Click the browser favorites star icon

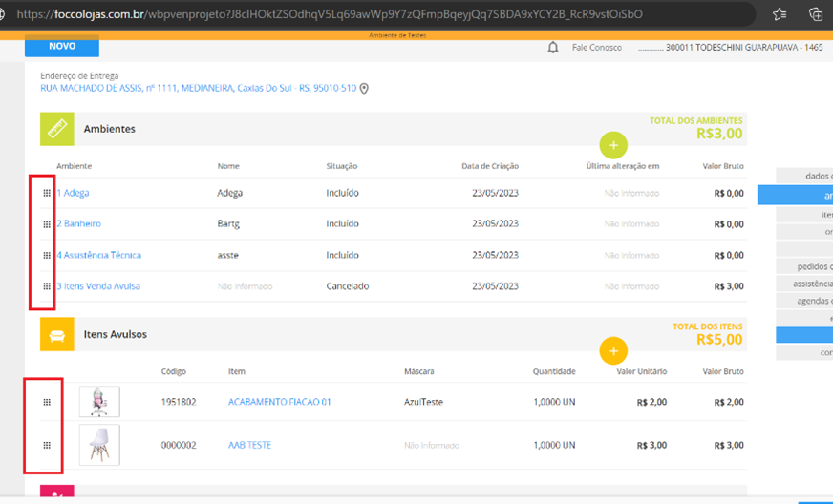tap(780, 13)
